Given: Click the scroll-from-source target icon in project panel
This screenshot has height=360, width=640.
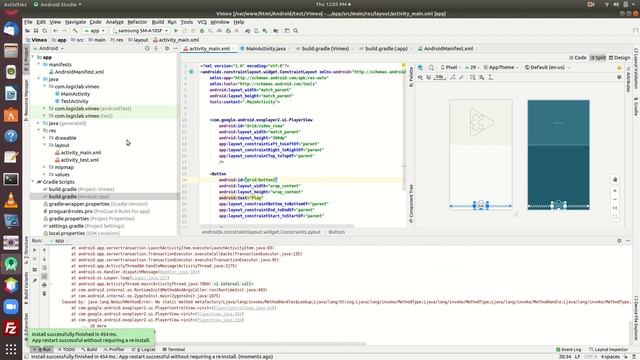Looking at the screenshot, I should 147,48.
